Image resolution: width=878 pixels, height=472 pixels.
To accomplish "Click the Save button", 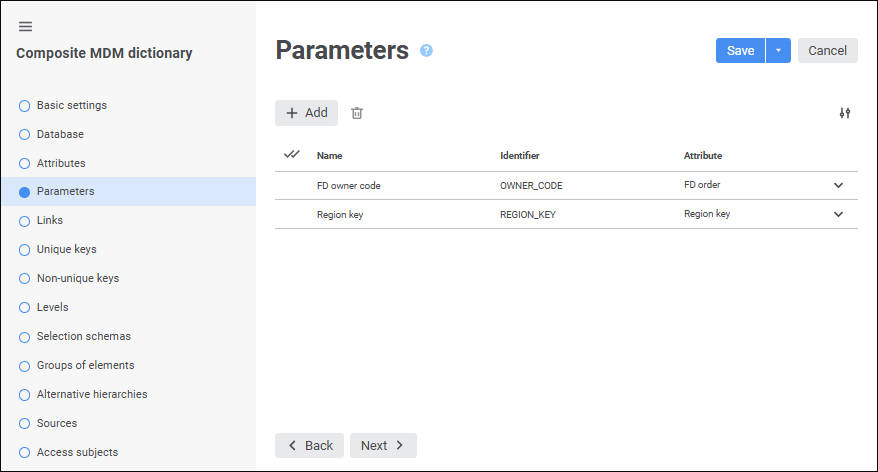I will click(740, 51).
